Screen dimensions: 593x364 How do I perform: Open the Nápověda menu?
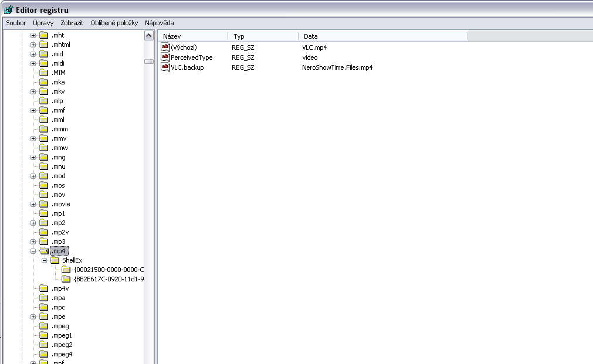[x=159, y=23]
